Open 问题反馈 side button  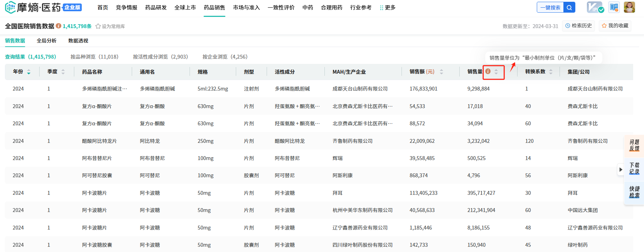point(634,145)
